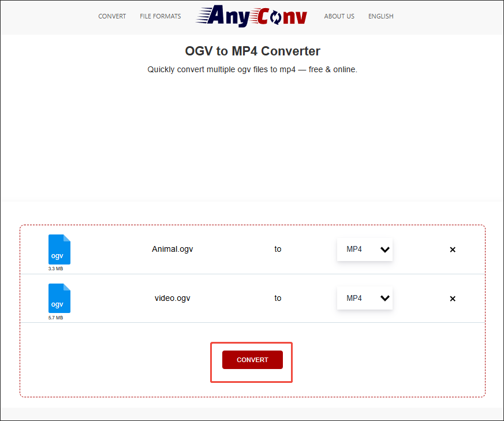Open the MP4 format dropdown for Animal.ogv
This screenshot has height=421, width=504.
click(364, 249)
